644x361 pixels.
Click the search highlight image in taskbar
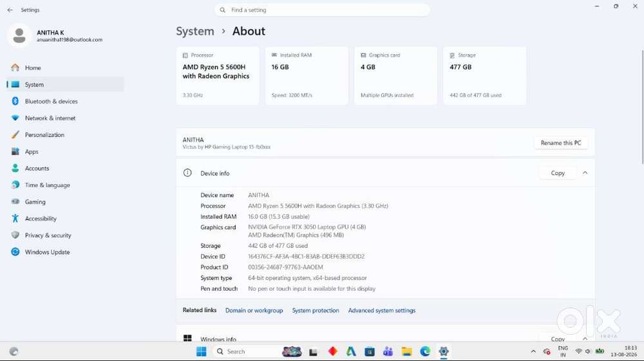(x=292, y=351)
